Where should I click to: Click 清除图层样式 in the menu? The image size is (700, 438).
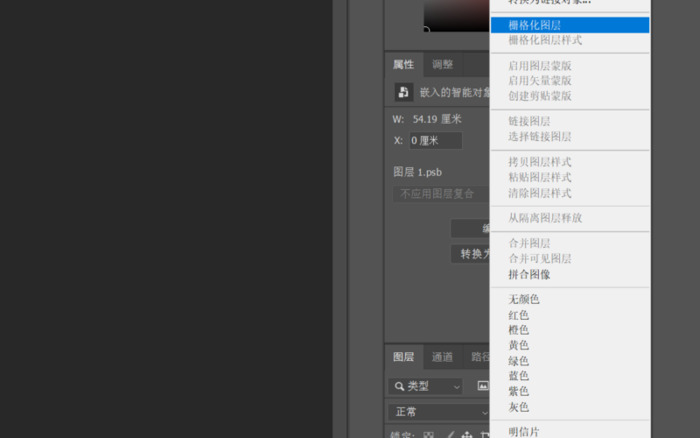[x=570, y=193]
